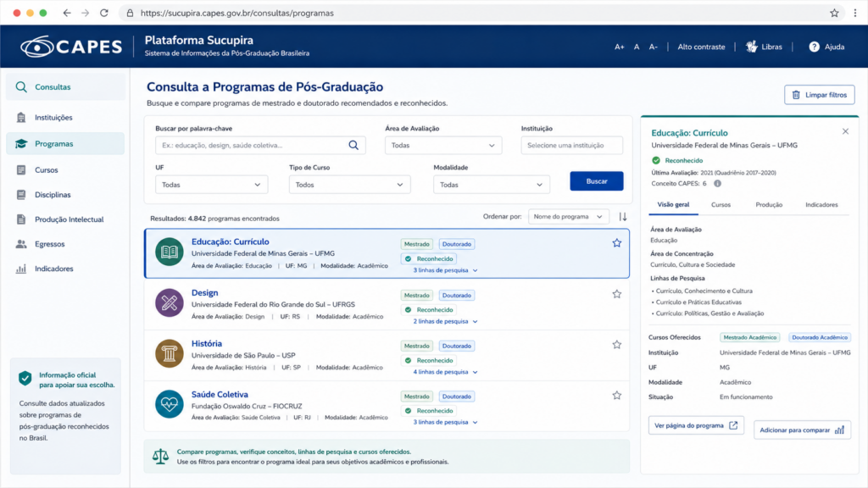This screenshot has width=868, height=488.
Task: Open Área de Avaliação dropdown
Action: coord(443,146)
